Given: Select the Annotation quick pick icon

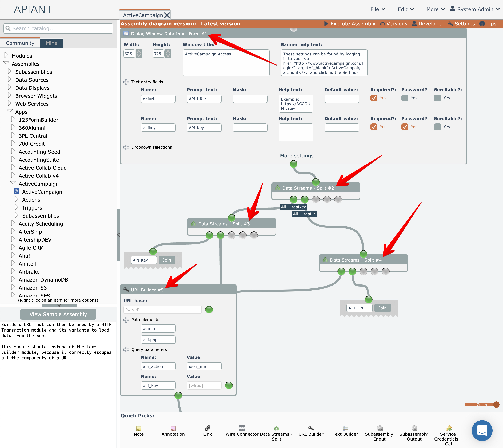Looking at the screenshot, I should pyautogui.click(x=173, y=429).
